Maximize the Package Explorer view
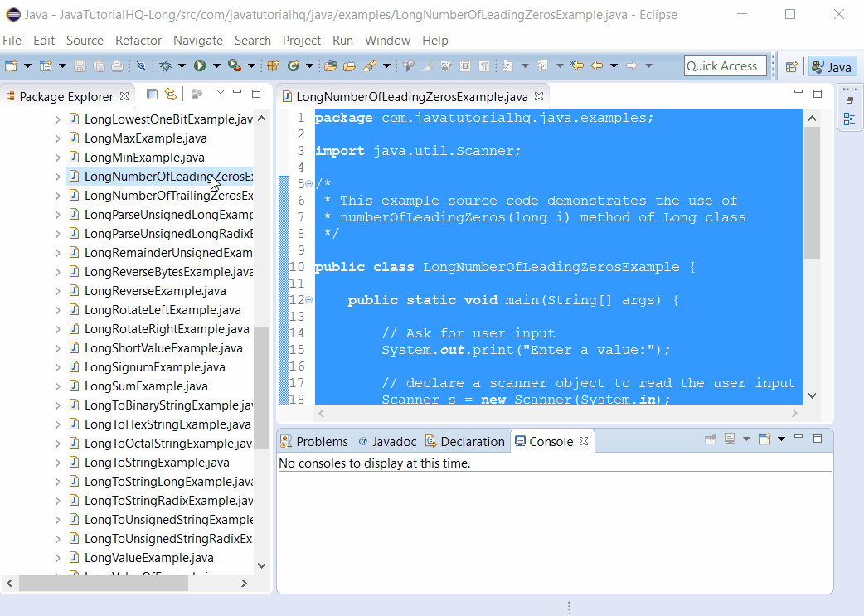The width and height of the screenshot is (864, 616). (x=256, y=94)
